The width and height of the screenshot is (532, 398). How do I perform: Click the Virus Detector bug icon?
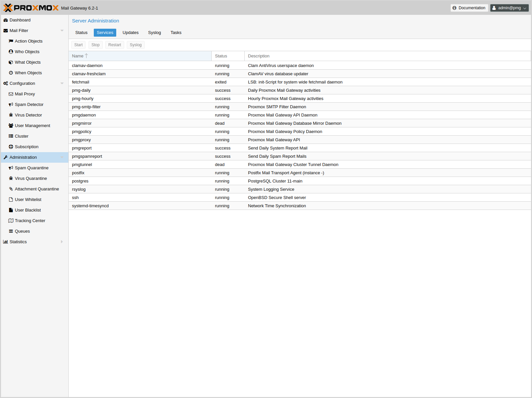pyautogui.click(x=11, y=115)
